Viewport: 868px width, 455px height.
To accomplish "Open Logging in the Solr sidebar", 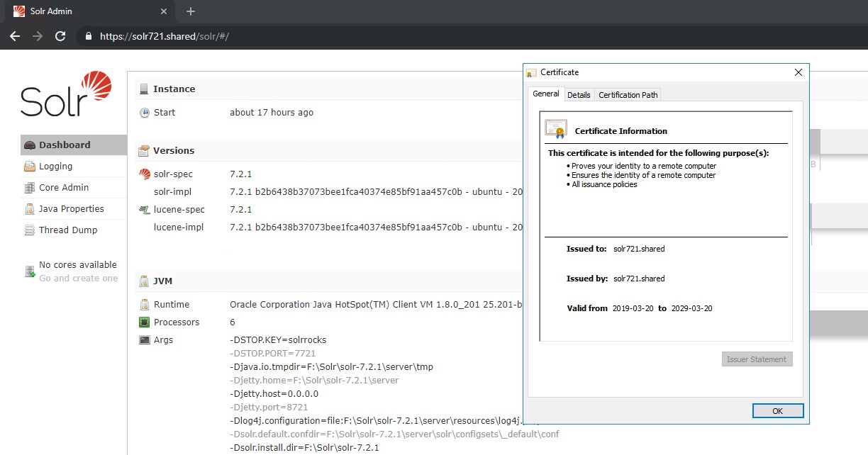I will [74, 166].
